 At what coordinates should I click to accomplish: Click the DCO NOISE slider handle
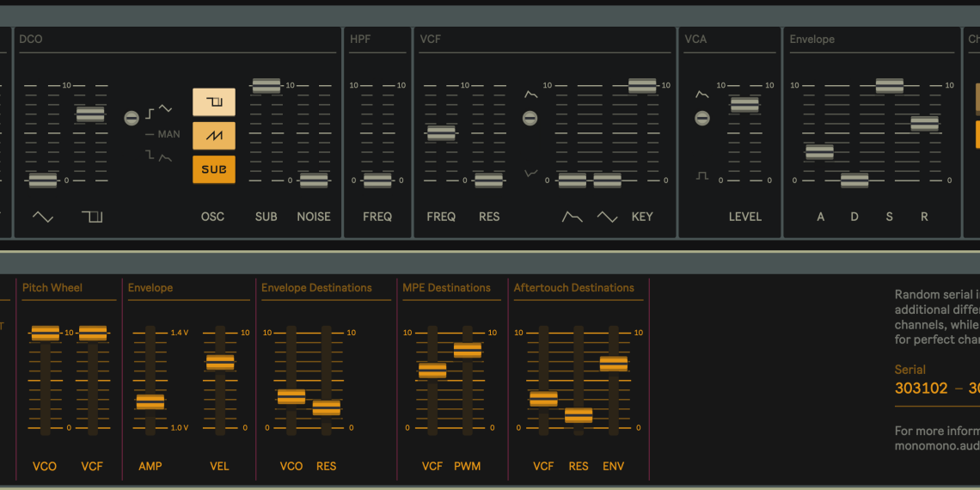point(314,181)
